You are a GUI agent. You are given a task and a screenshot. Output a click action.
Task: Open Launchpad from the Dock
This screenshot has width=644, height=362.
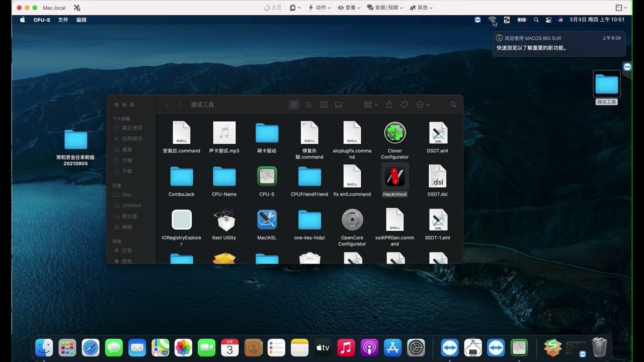click(67, 347)
